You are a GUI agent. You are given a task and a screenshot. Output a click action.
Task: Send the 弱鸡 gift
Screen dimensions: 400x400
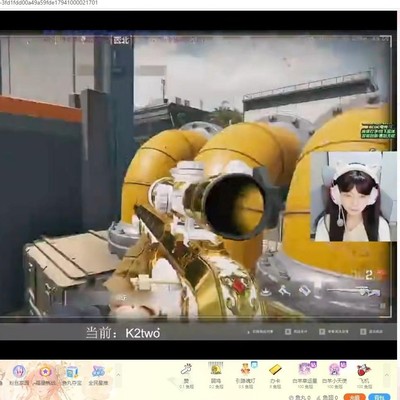coord(216,376)
